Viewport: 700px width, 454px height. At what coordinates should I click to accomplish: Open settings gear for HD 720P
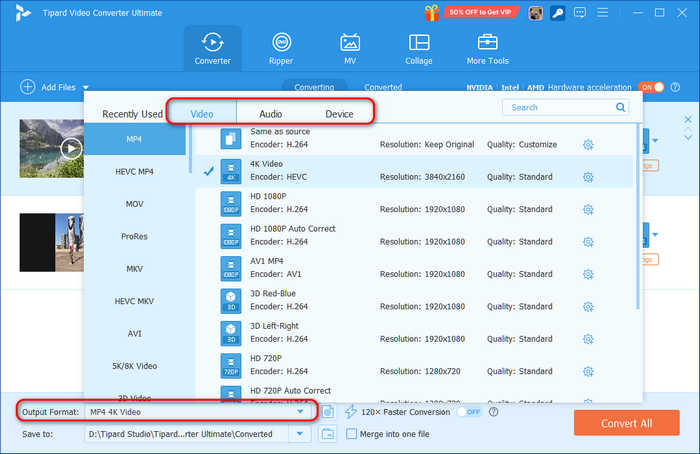click(x=588, y=371)
